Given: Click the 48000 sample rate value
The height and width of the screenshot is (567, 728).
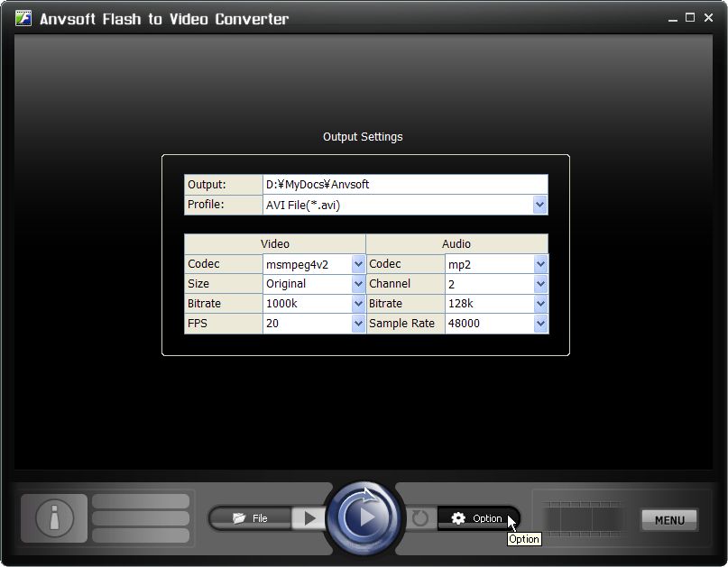Looking at the screenshot, I should pos(464,324).
